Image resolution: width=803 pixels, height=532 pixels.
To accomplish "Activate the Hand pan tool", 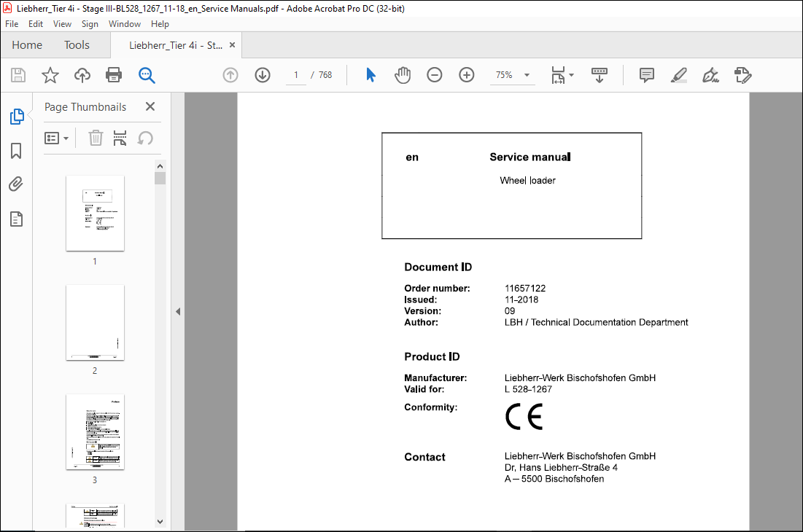I will pos(403,75).
